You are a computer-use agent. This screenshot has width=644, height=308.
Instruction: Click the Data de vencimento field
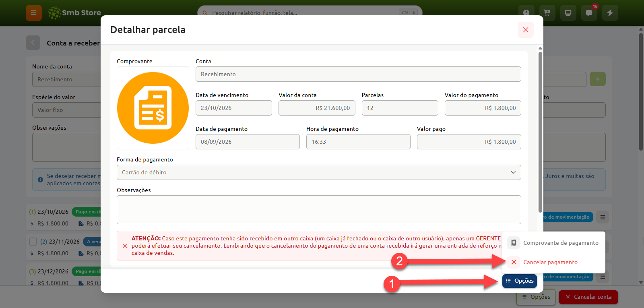[234, 108]
